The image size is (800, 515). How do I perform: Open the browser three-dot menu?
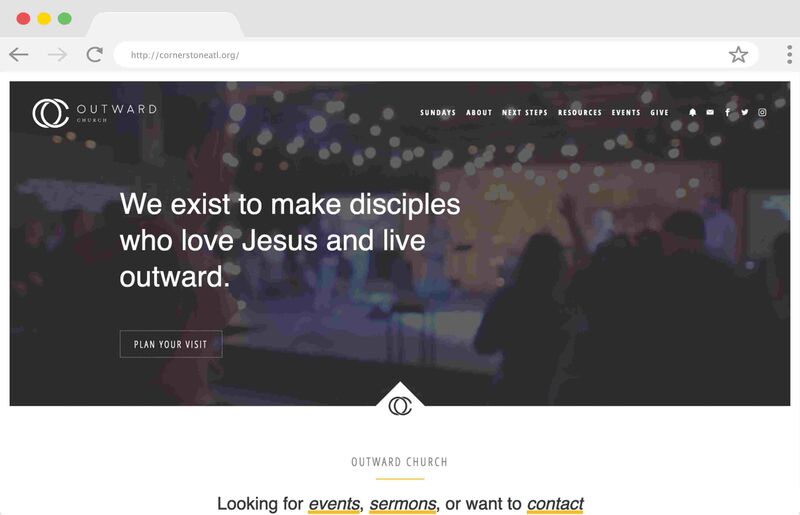(x=789, y=54)
